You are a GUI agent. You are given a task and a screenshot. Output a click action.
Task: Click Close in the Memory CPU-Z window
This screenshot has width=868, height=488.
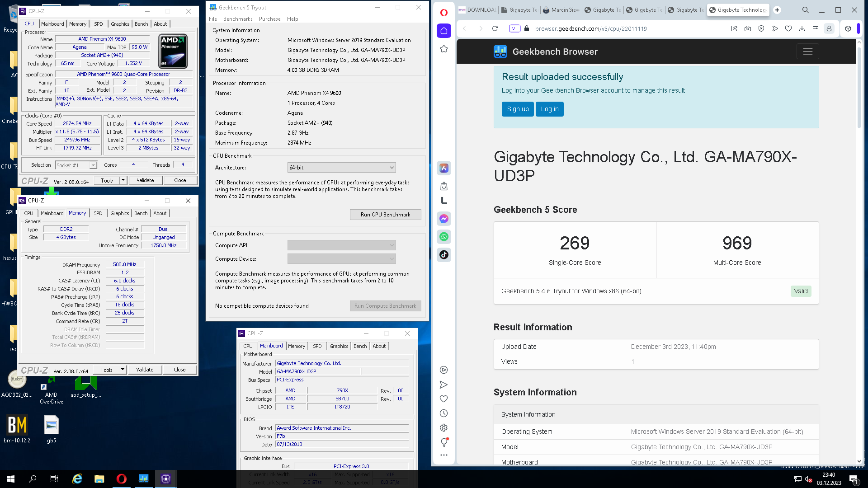179,370
